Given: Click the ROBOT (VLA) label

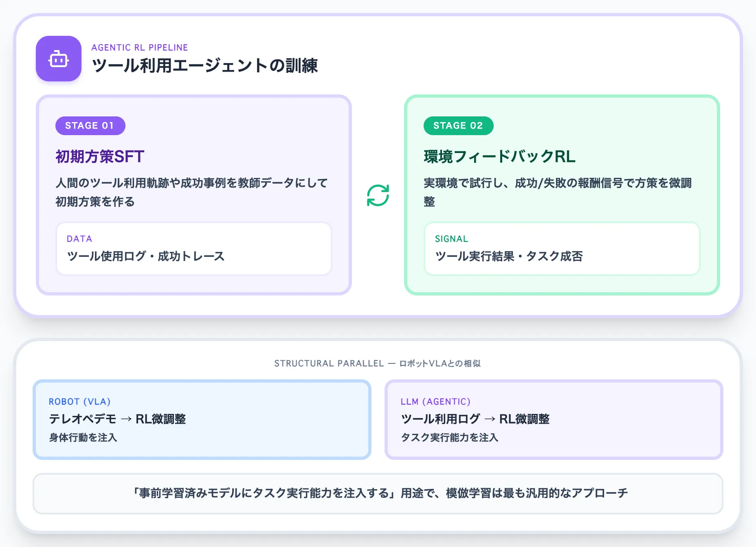Looking at the screenshot, I should [79, 402].
